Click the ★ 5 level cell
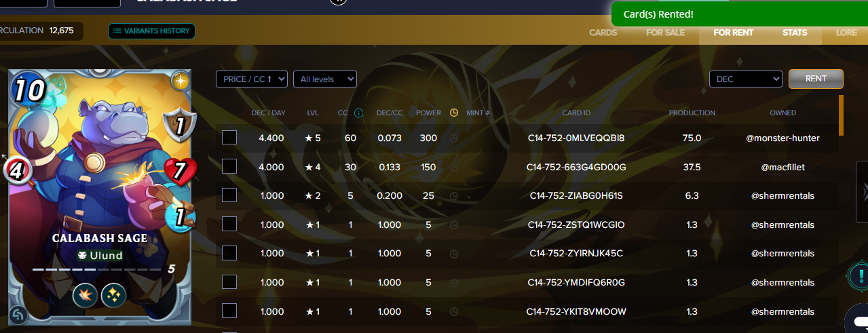Image resolution: width=868 pixels, height=333 pixels. coord(312,138)
